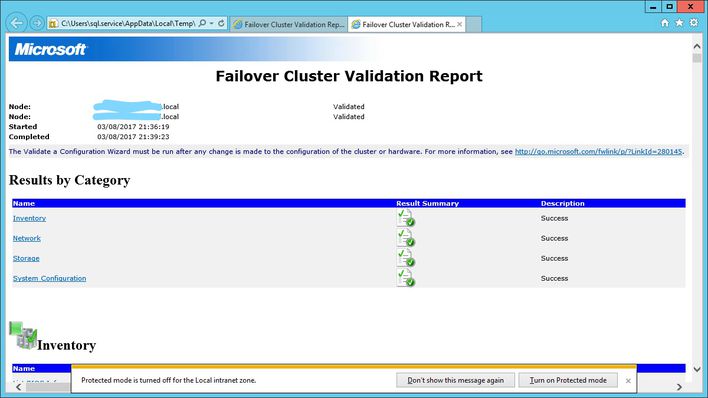The width and height of the screenshot is (708, 398).
Task: Click the Completed time '03/08/2017 21:39:23'
Action: 133,136
